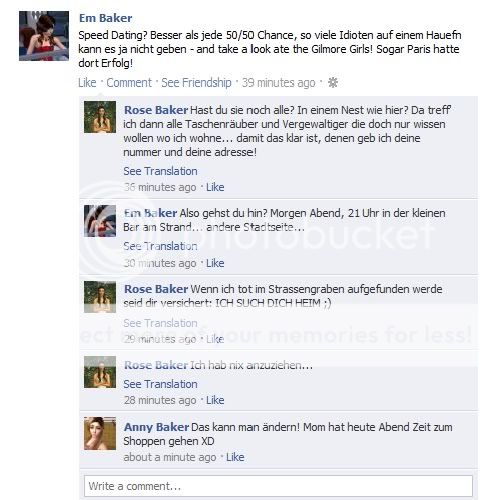Click Em Baker's post profile picture
This screenshot has width=503, height=500.
point(44,36)
